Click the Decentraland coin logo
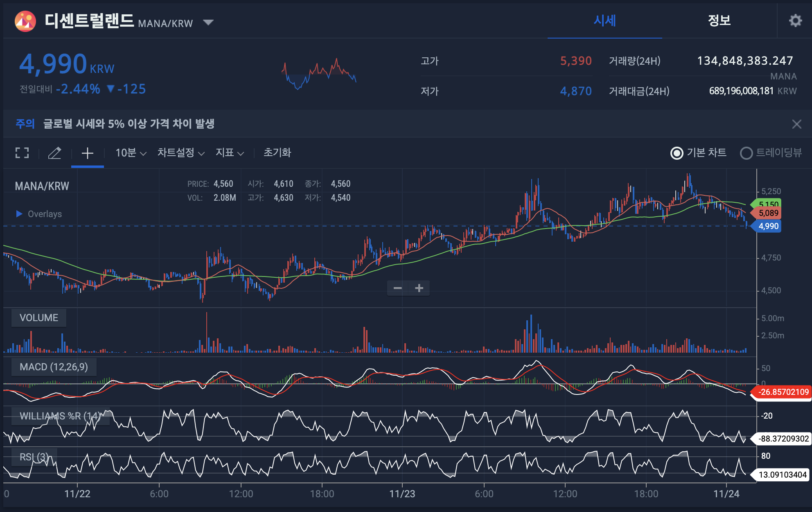The width and height of the screenshot is (812, 512). click(x=25, y=21)
